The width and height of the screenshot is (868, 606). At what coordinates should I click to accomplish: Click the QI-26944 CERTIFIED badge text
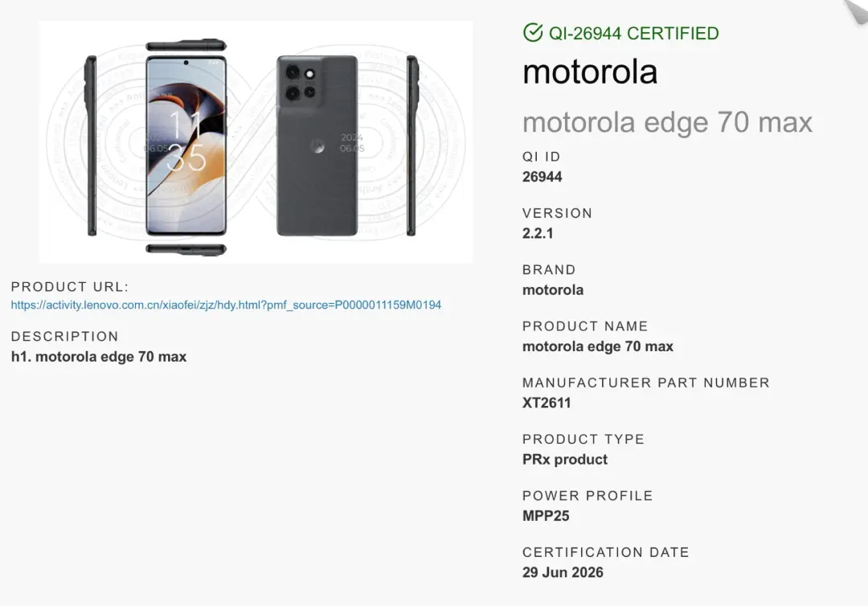[633, 33]
